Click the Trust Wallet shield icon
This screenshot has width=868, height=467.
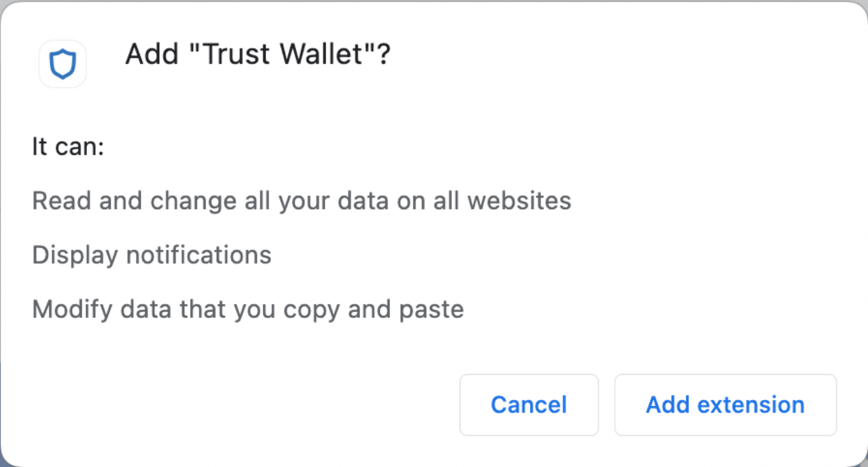[63, 64]
